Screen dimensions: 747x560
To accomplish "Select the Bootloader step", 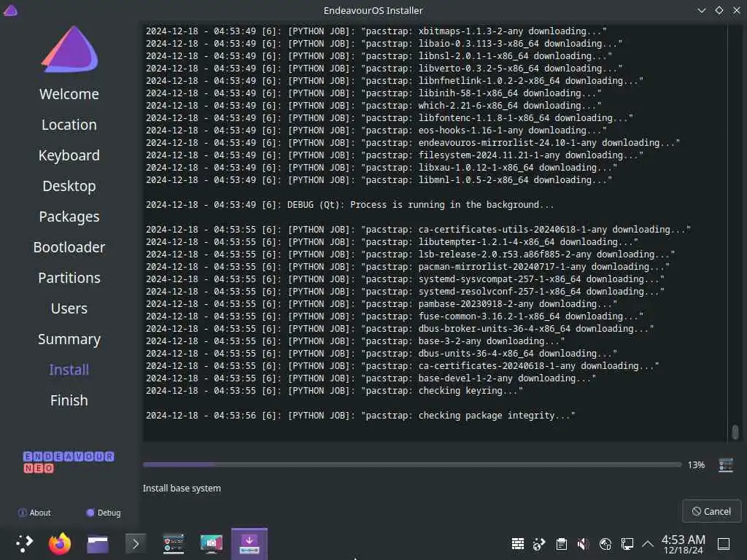I will pos(69,247).
